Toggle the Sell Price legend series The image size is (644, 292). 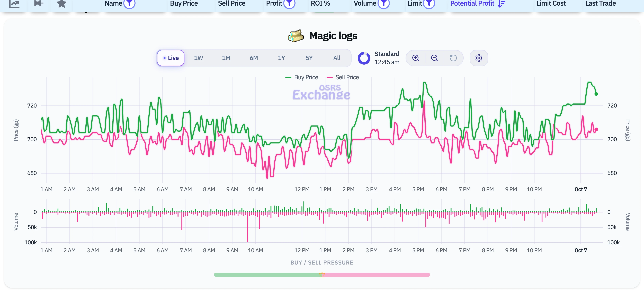click(x=343, y=77)
